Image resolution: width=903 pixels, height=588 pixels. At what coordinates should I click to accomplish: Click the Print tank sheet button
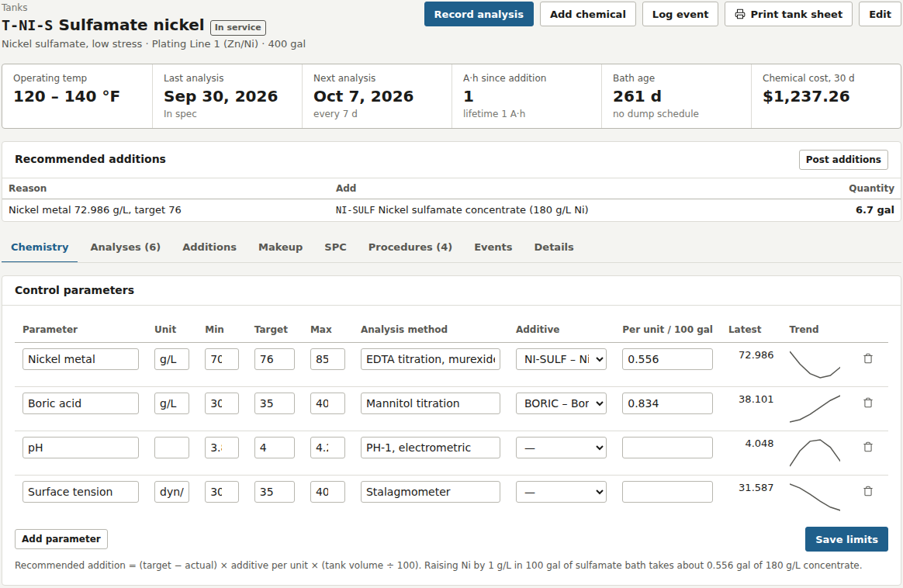tap(788, 15)
